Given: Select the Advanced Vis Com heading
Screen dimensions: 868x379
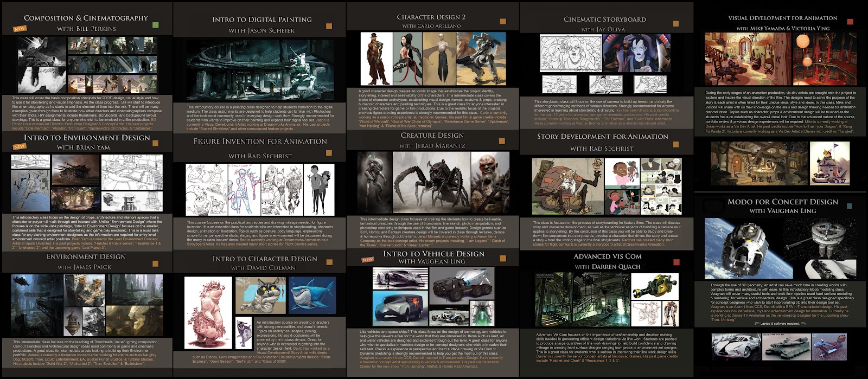Looking at the screenshot, I should click(x=608, y=256).
